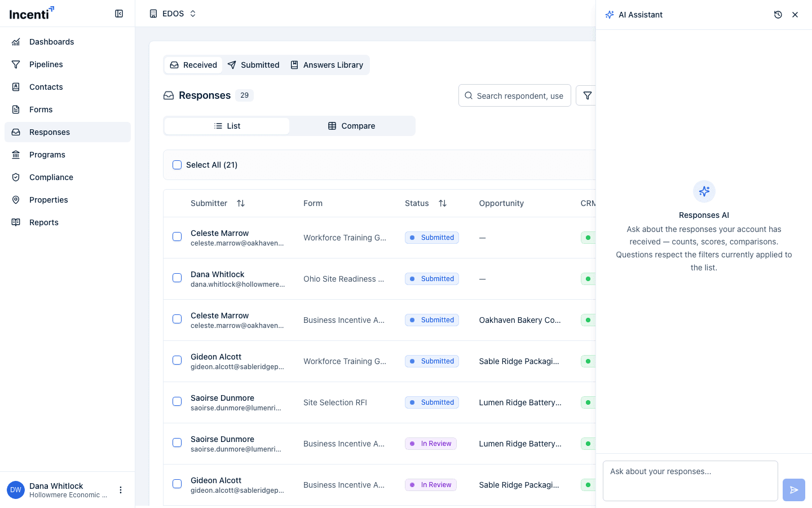Open Properties in the sidebar
Viewport: 812px width, 508px height.
pyautogui.click(x=68, y=200)
